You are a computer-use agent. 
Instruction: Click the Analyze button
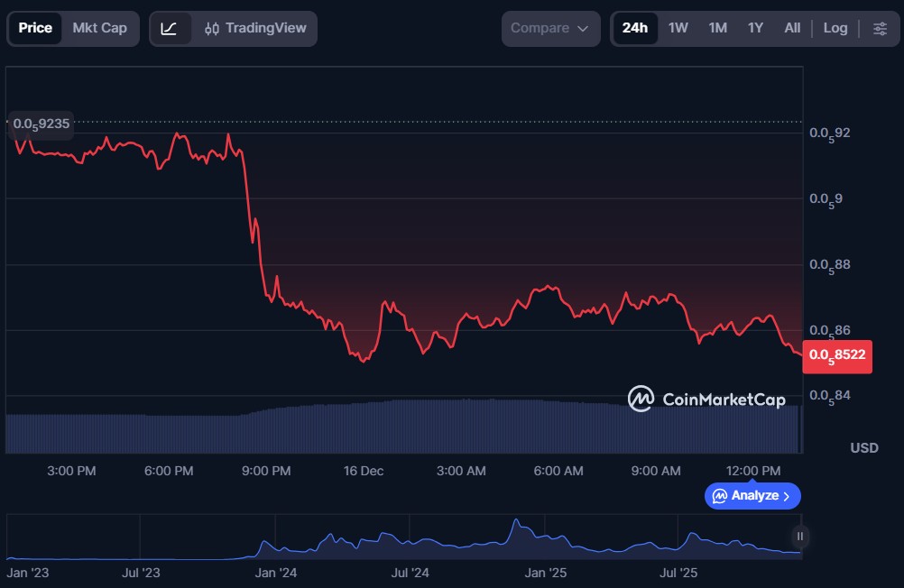point(752,496)
